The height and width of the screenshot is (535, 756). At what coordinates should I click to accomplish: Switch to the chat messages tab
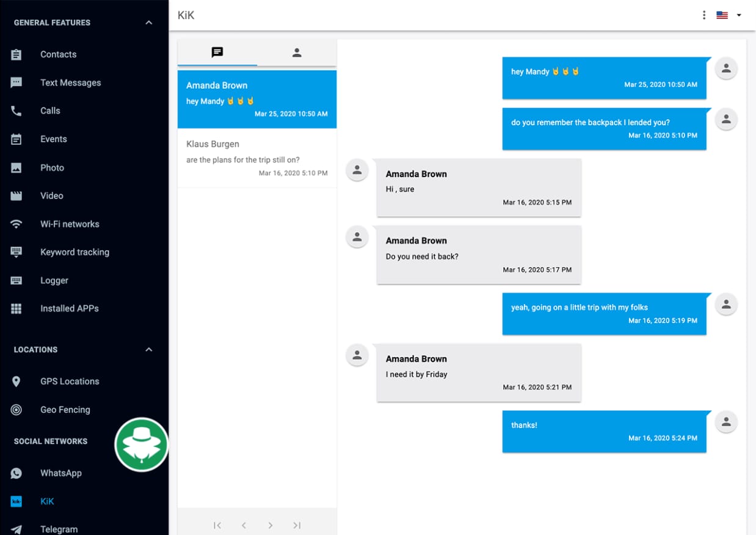point(217,53)
